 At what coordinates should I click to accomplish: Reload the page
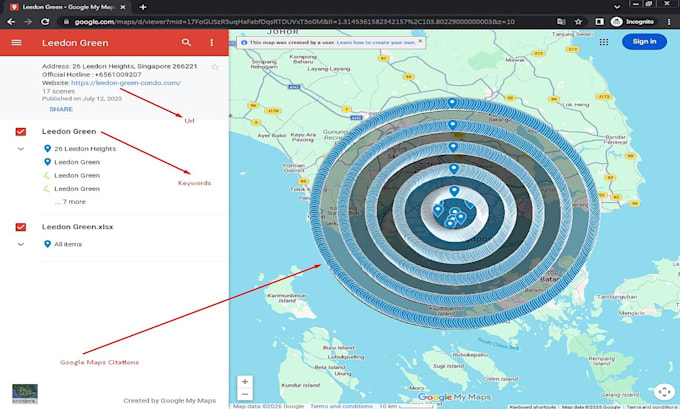click(x=45, y=21)
